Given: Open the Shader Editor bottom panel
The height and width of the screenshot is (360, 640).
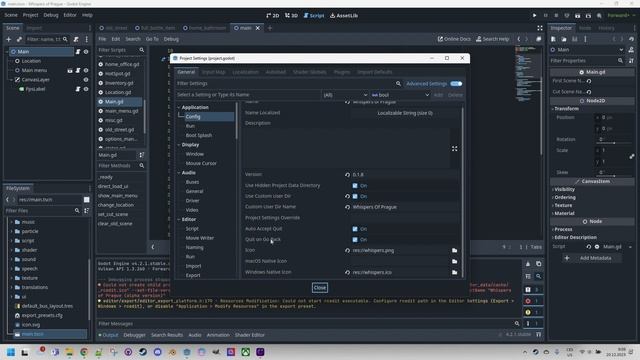Looking at the screenshot, I should [249, 335].
